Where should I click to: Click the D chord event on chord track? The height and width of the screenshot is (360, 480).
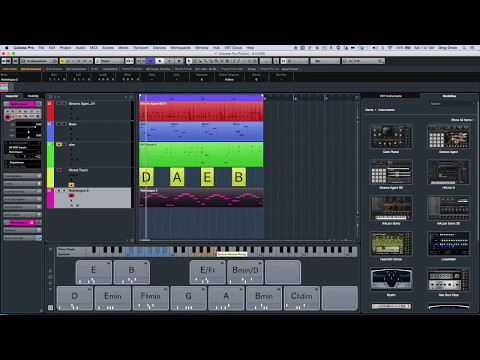(x=146, y=177)
